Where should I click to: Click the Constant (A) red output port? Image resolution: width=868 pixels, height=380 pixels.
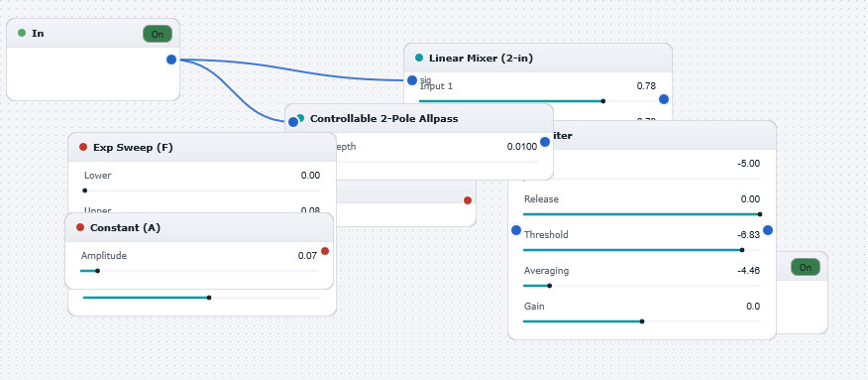(x=325, y=251)
